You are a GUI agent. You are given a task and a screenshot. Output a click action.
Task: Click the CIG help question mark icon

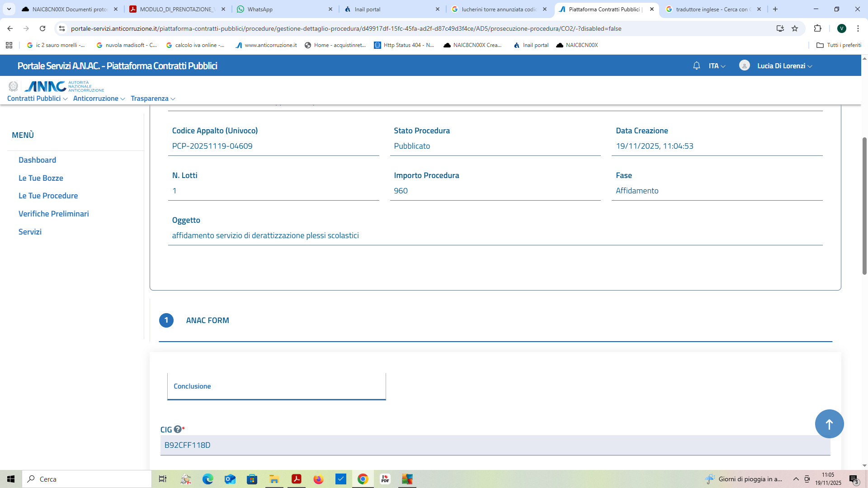pos(178,429)
